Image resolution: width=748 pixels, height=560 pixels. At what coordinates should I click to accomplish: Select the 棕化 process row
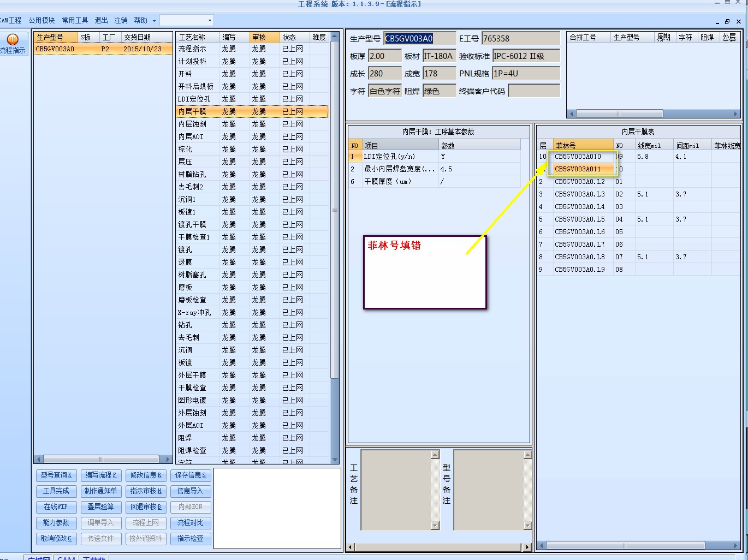coord(253,150)
